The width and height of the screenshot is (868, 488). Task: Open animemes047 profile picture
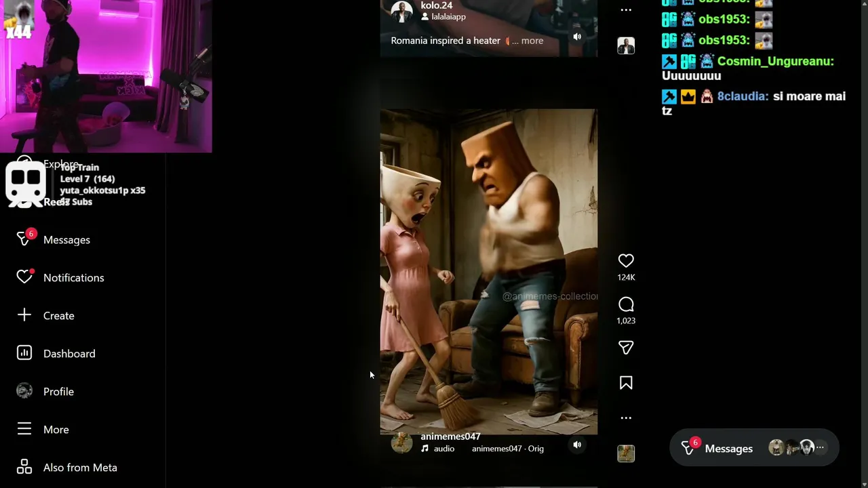tap(401, 442)
